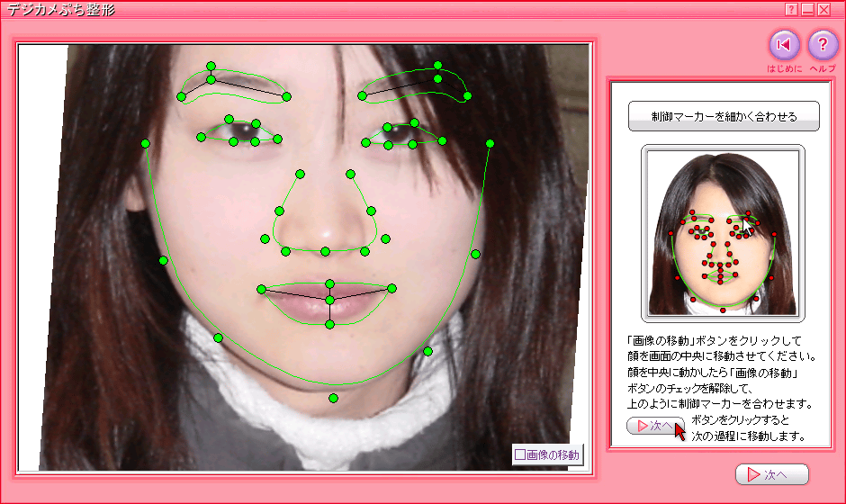Select the marker at right mouth corner

[392, 287]
